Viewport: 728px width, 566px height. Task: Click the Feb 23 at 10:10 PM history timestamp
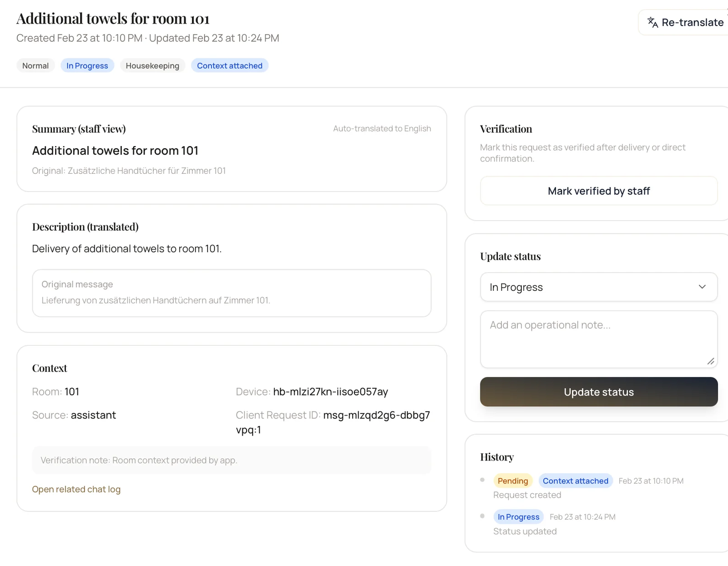click(651, 481)
